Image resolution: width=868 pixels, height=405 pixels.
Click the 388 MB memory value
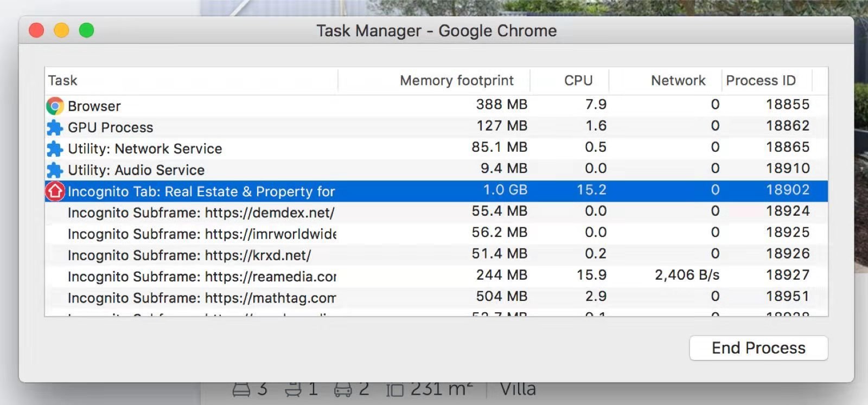pyautogui.click(x=502, y=104)
